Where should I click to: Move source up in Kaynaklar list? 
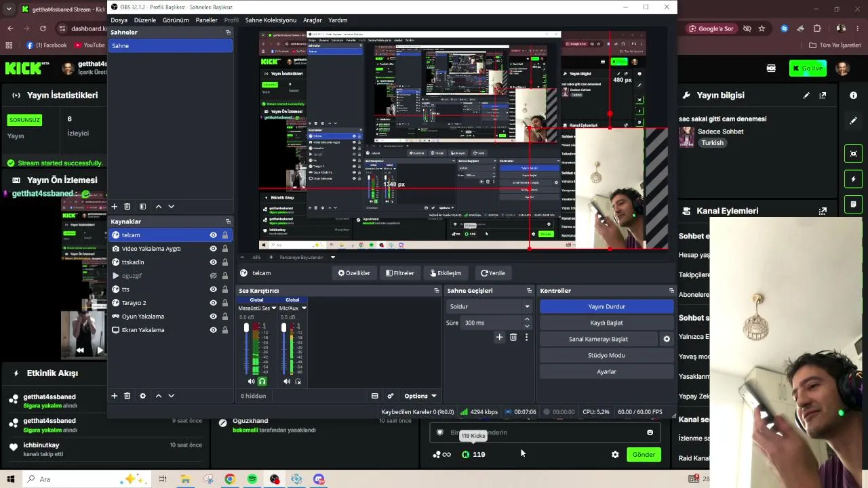click(x=159, y=396)
